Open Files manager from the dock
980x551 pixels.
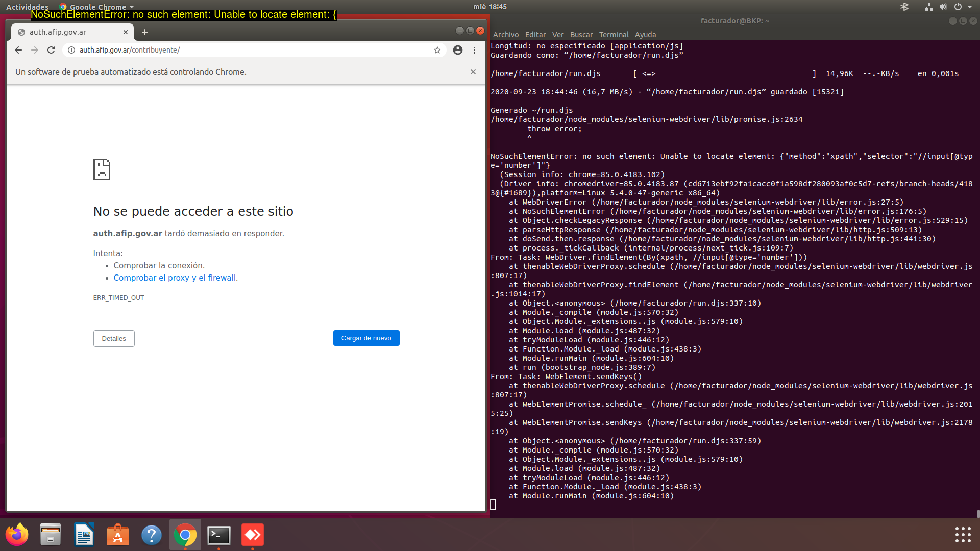coord(51,535)
